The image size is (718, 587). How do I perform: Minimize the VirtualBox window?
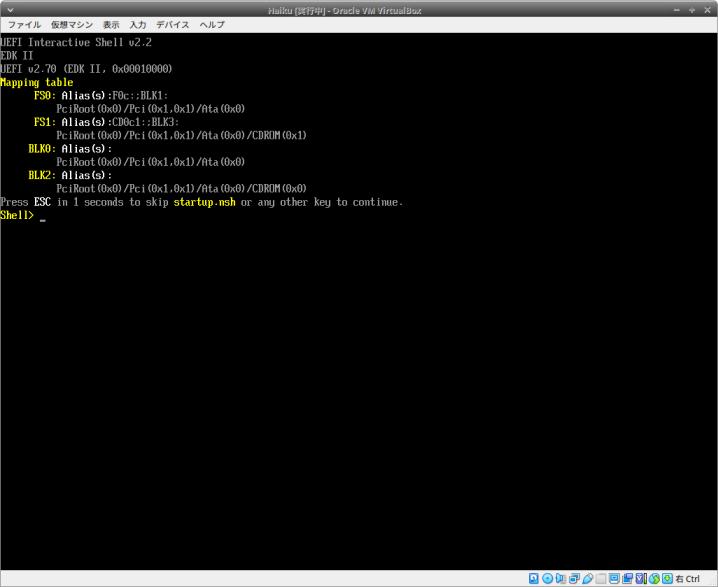pos(677,10)
